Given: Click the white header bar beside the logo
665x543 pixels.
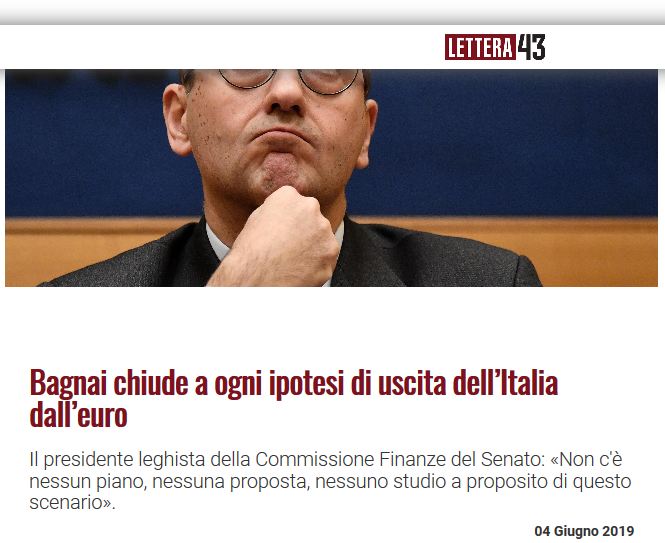Looking at the screenshot, I should [221, 47].
